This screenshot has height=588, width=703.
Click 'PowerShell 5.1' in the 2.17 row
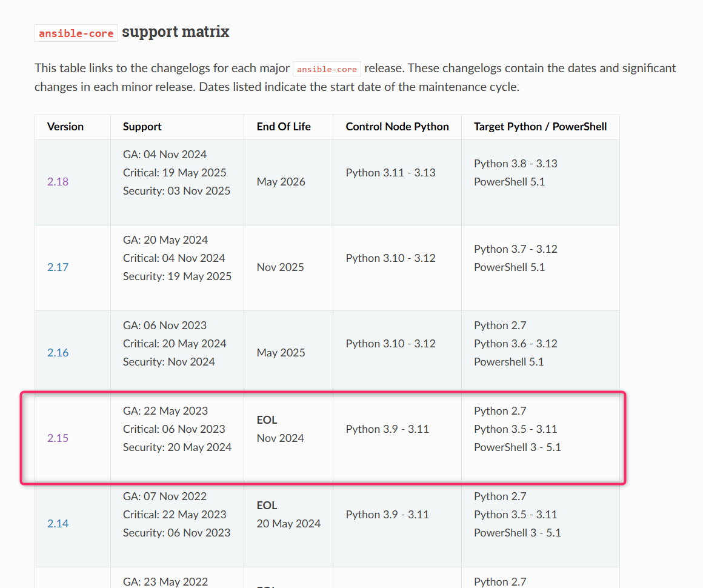coord(509,267)
